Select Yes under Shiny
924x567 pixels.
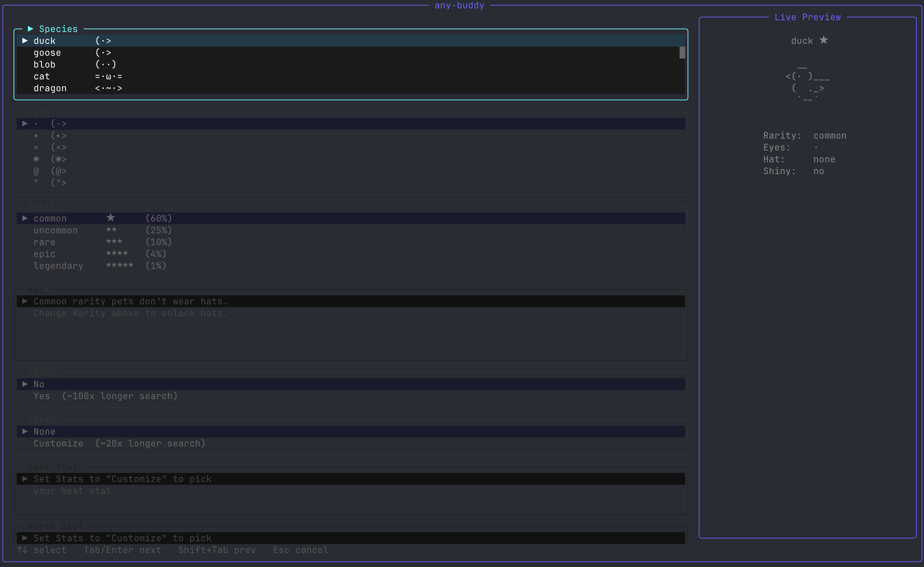pyautogui.click(x=351, y=396)
